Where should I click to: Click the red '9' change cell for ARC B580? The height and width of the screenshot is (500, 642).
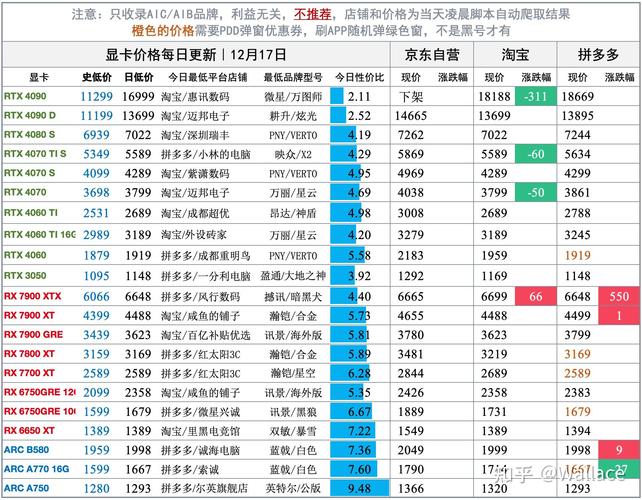pyautogui.click(x=619, y=450)
